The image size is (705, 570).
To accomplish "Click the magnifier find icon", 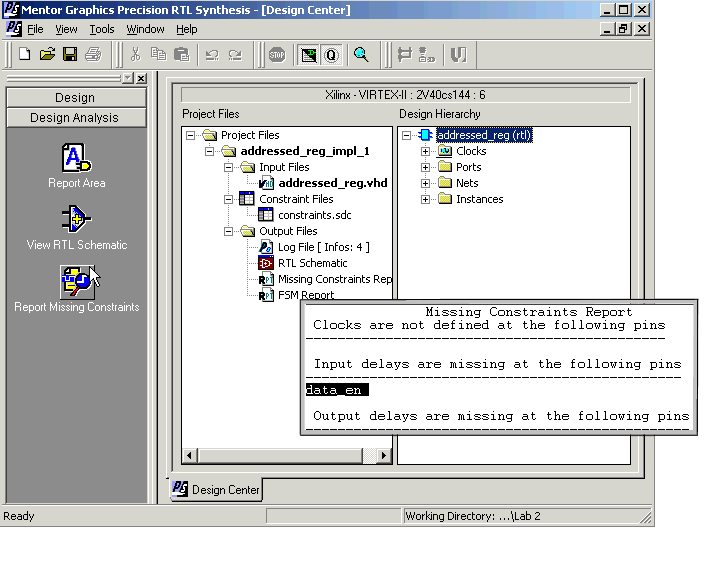I will pyautogui.click(x=361, y=55).
